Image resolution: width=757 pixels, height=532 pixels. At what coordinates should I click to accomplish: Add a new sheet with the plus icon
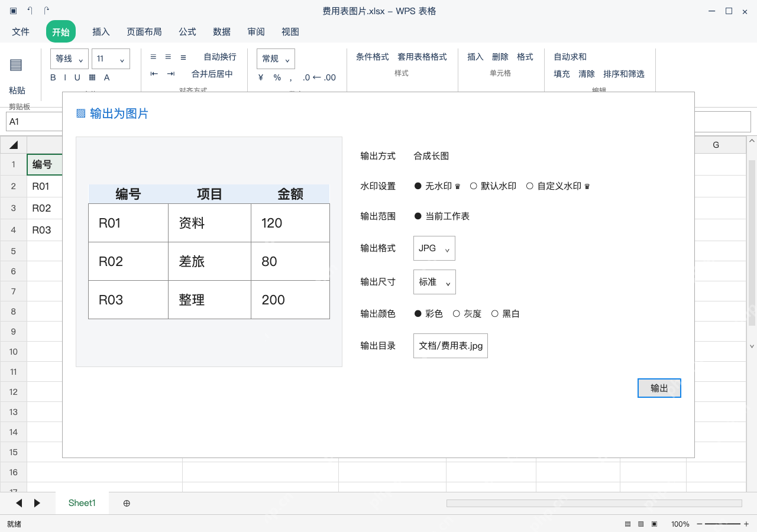pos(127,503)
